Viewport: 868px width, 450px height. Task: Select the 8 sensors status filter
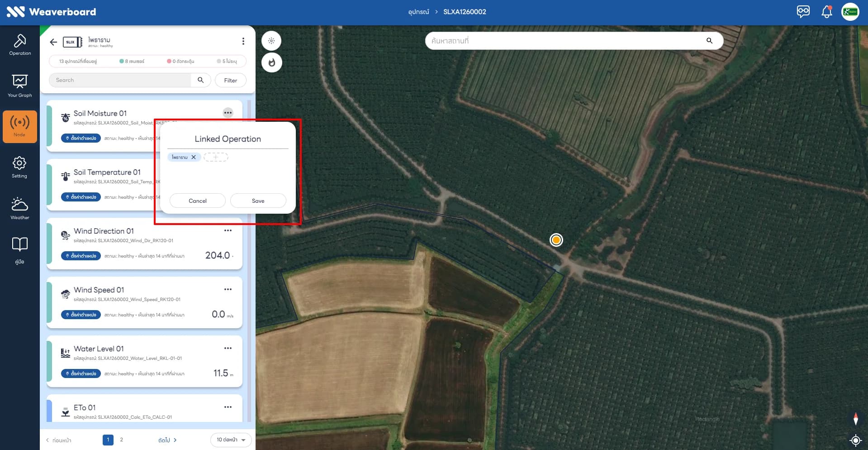coord(132,61)
